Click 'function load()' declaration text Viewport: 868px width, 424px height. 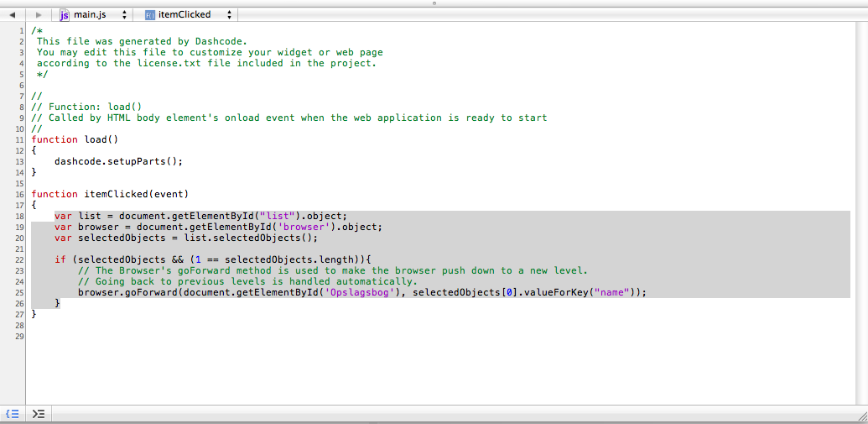[75, 139]
